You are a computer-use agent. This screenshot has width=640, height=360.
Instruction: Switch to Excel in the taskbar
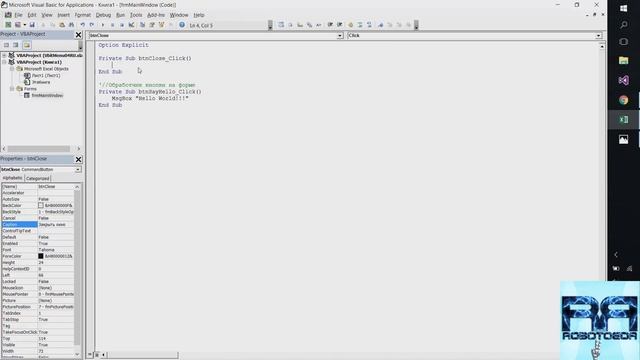coord(624,120)
